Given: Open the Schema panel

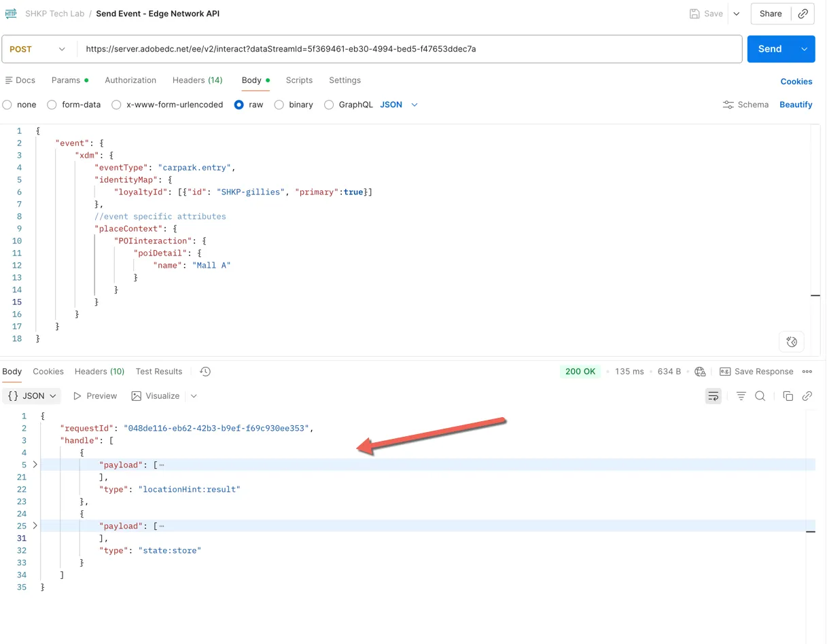Looking at the screenshot, I should [745, 105].
